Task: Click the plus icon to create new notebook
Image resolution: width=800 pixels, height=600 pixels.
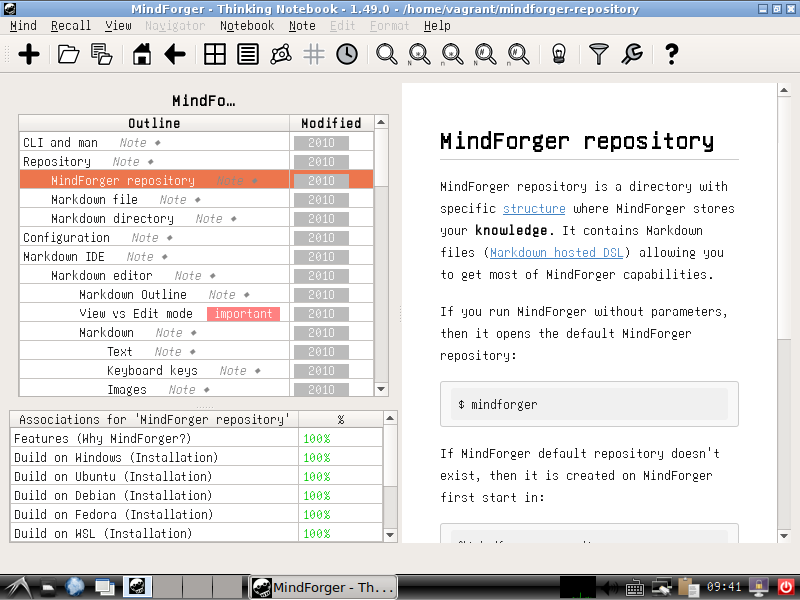Action: 29,54
